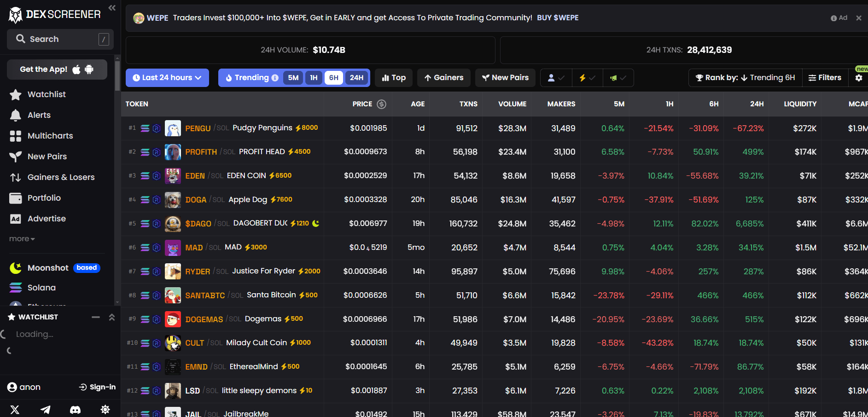Open the SANTABTC Santa Bitcoin row

tap(495, 295)
